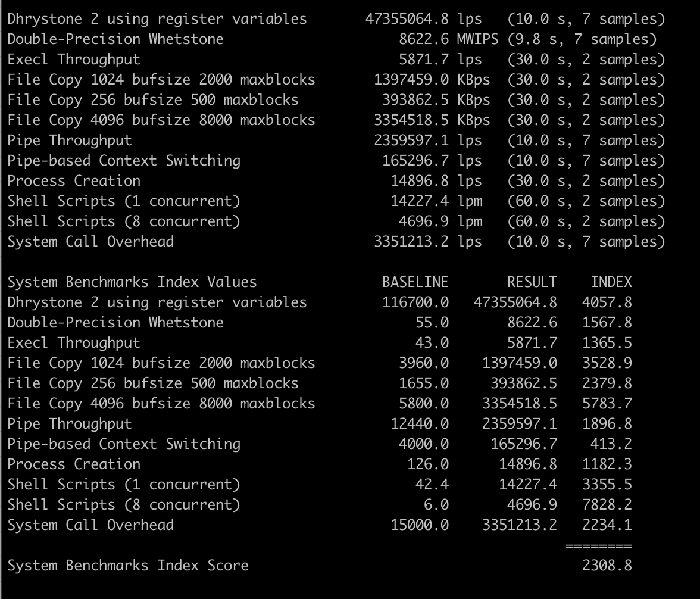Click the value 14896.8 lps
Screen dimensions: 700x599
(436, 180)
